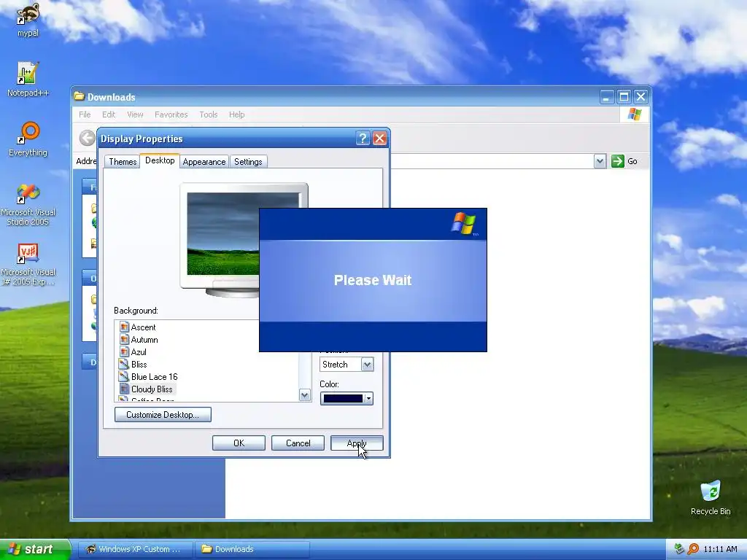This screenshot has height=560, width=747.
Task: Open the Color picker dropdown arrow
Action: [x=368, y=399]
